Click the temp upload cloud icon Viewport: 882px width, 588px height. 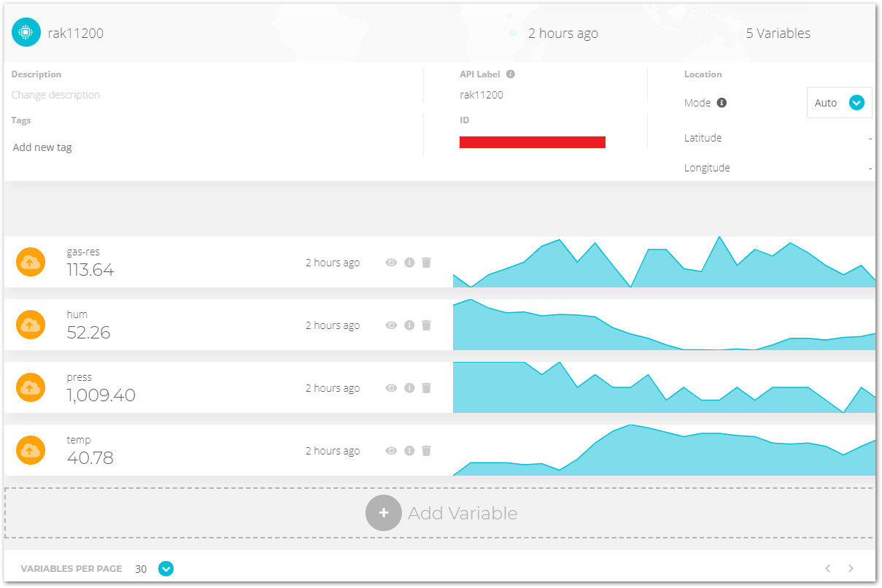[x=31, y=450]
